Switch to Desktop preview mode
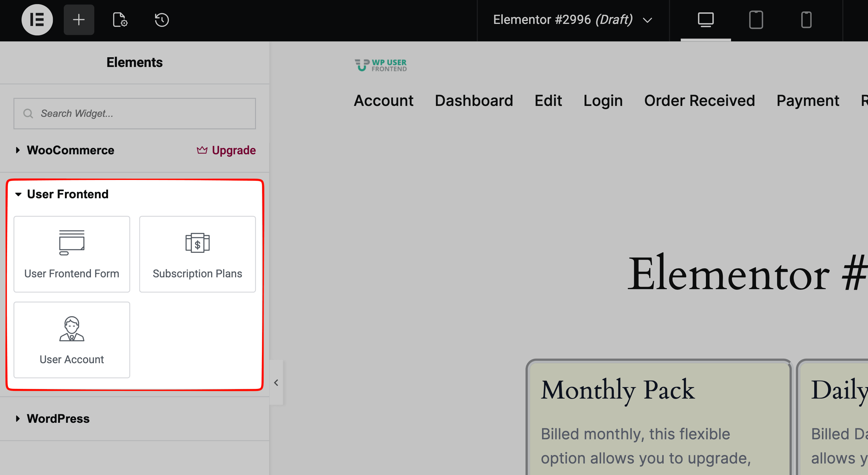The image size is (868, 475). [706, 19]
